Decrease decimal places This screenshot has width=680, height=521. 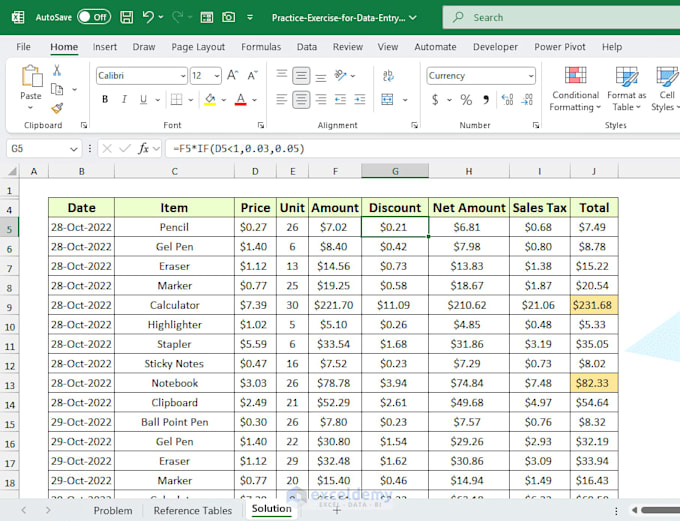(527, 100)
